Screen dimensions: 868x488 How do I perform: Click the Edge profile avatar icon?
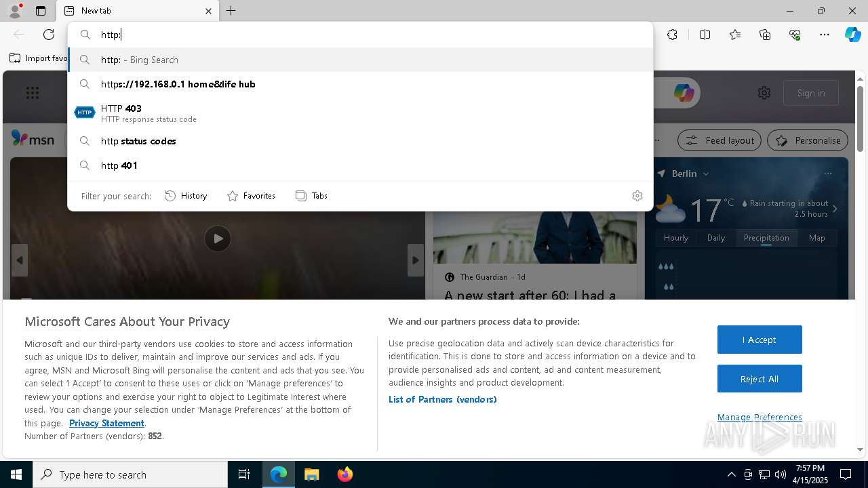click(x=15, y=11)
